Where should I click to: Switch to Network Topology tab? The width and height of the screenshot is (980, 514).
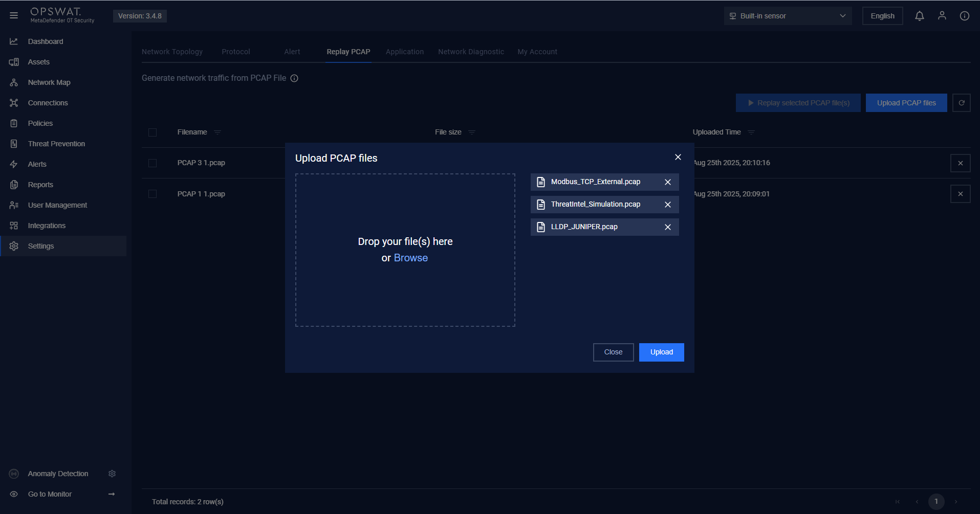(x=172, y=52)
